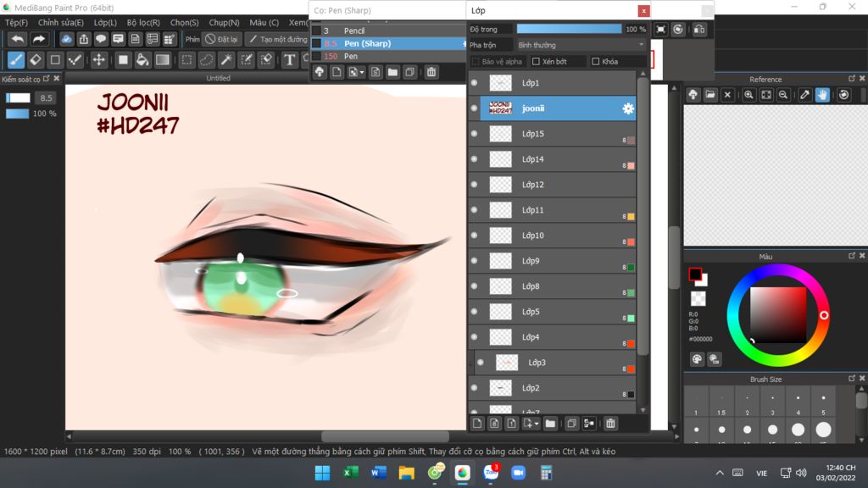Zoom in on the Reference panel
The height and width of the screenshot is (488, 868).
748,95
